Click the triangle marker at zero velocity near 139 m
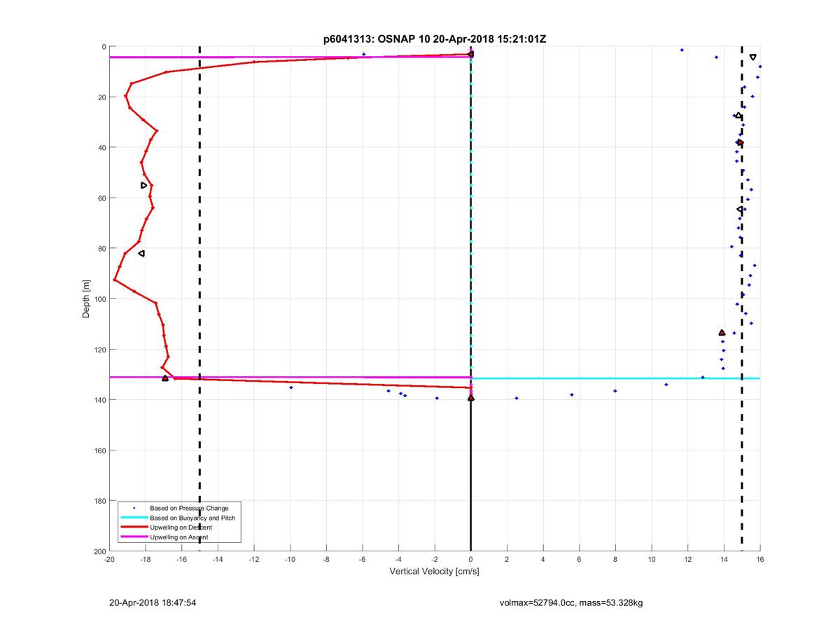Image resolution: width=840 pixels, height=620 pixels. [471, 398]
